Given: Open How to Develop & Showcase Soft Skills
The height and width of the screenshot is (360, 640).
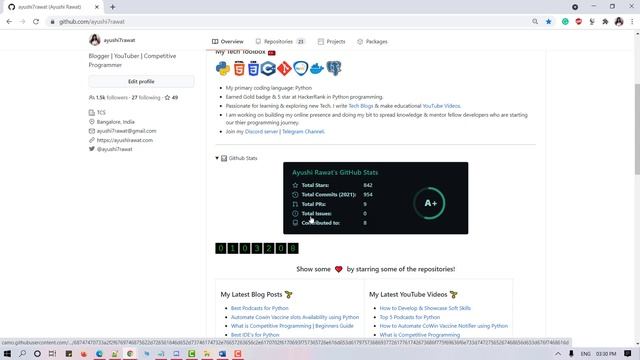Looking at the screenshot, I should point(425,308).
